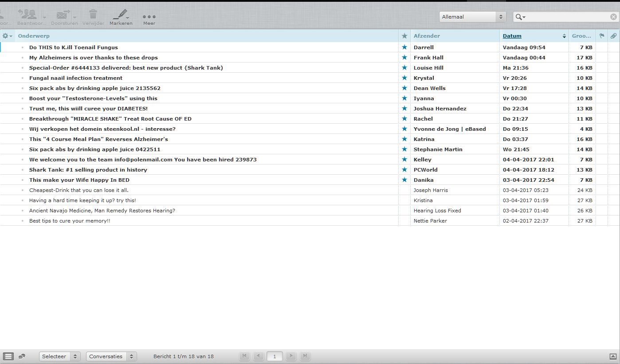Sort messages by Onderwerp column
This screenshot has height=364, width=620.
(34, 36)
